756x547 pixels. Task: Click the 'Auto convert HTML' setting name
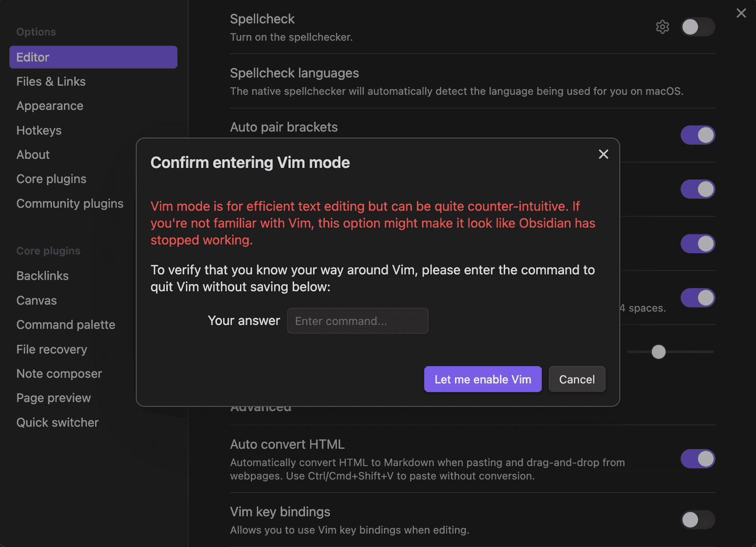287,444
